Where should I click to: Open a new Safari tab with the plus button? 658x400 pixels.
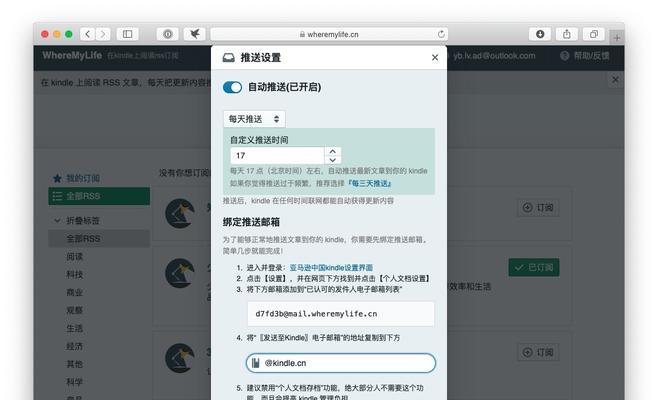[x=617, y=38]
